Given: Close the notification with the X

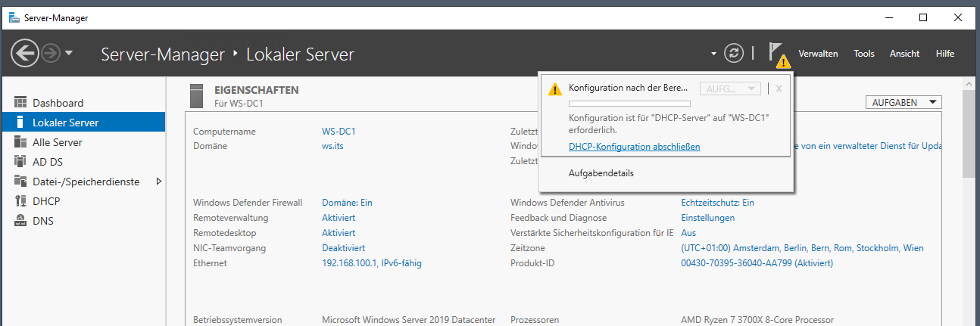Looking at the screenshot, I should (x=779, y=88).
